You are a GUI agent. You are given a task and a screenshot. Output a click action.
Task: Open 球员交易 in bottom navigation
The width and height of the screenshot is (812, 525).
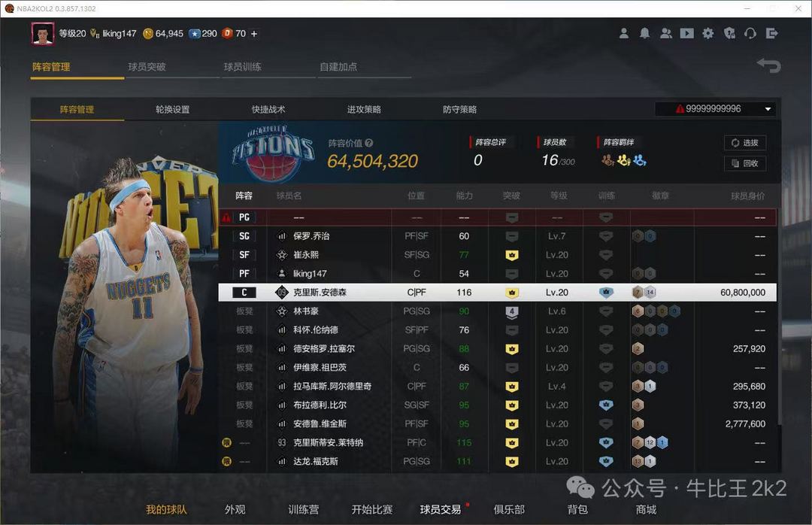(x=441, y=509)
